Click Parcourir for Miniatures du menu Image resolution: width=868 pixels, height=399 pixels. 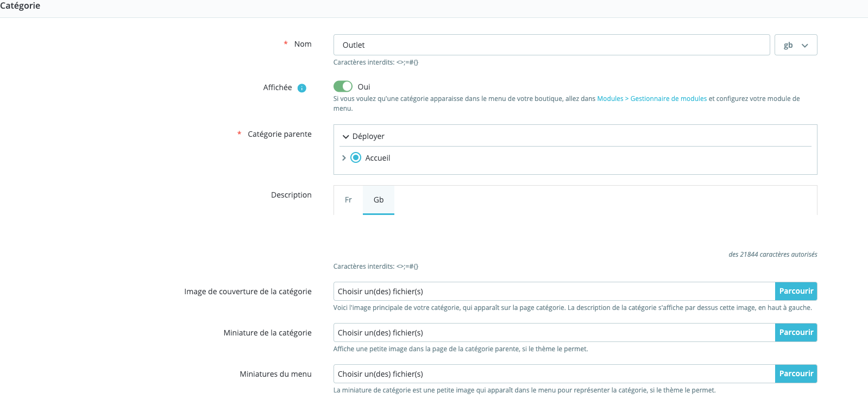(x=796, y=373)
